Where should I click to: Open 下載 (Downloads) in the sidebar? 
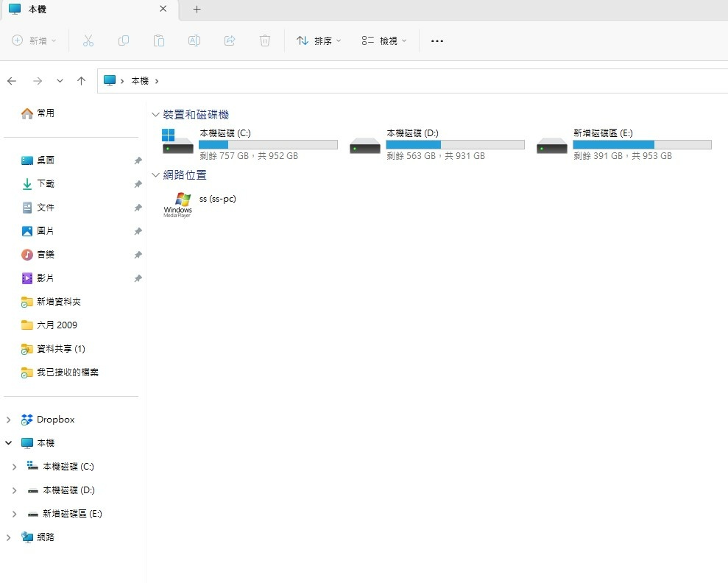click(x=38, y=184)
